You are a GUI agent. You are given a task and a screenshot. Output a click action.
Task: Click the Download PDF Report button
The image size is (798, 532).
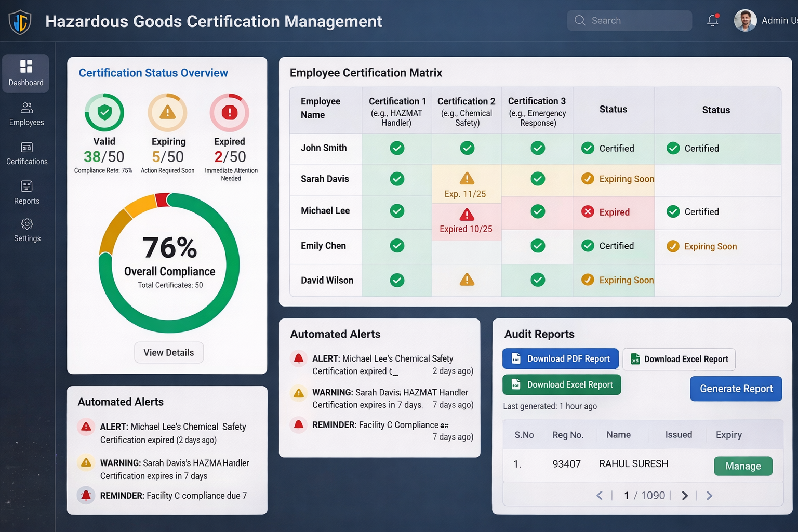(560, 359)
